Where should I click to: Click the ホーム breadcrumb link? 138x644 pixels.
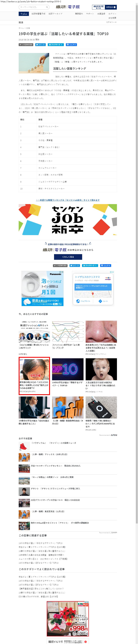pos(21,28)
